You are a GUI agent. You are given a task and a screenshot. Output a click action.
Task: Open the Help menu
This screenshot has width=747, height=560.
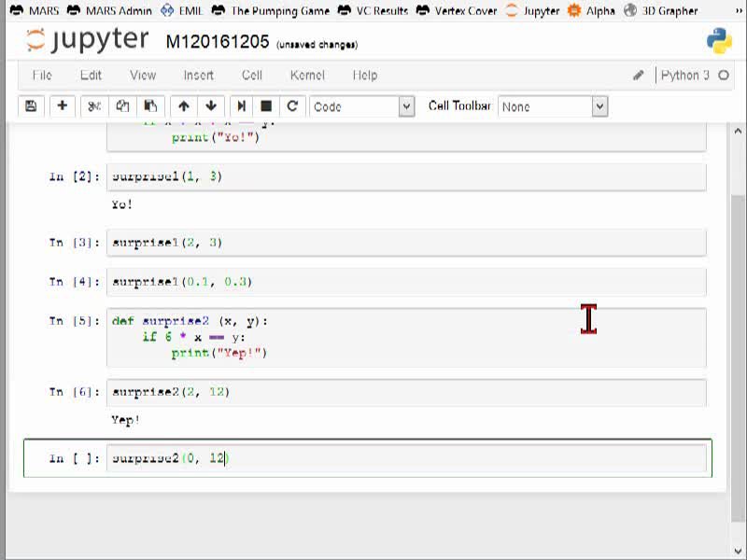click(365, 76)
